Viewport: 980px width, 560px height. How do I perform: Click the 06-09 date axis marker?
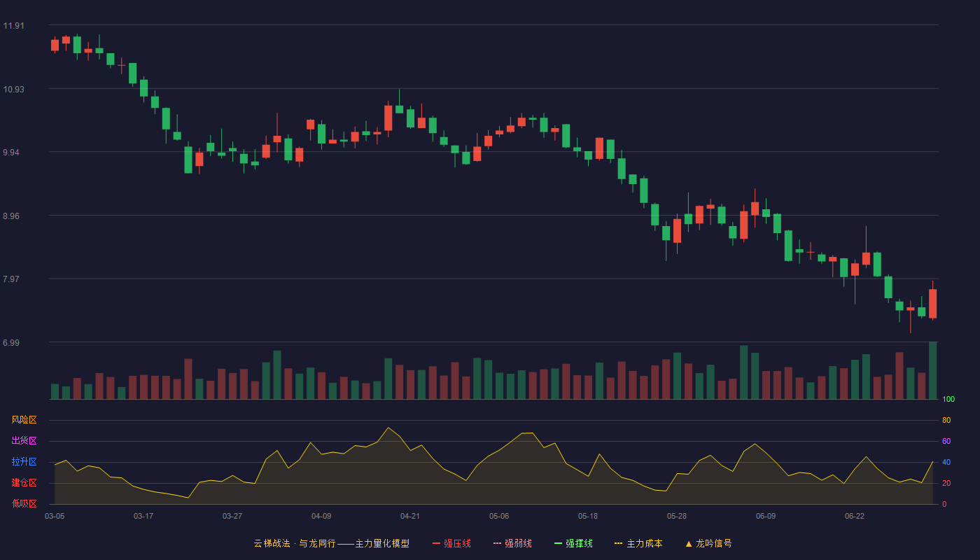(766, 516)
